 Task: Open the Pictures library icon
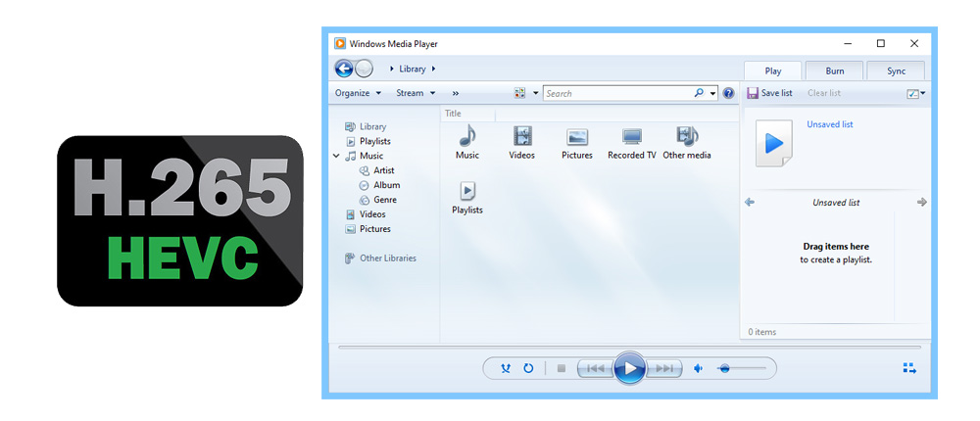pos(577,137)
